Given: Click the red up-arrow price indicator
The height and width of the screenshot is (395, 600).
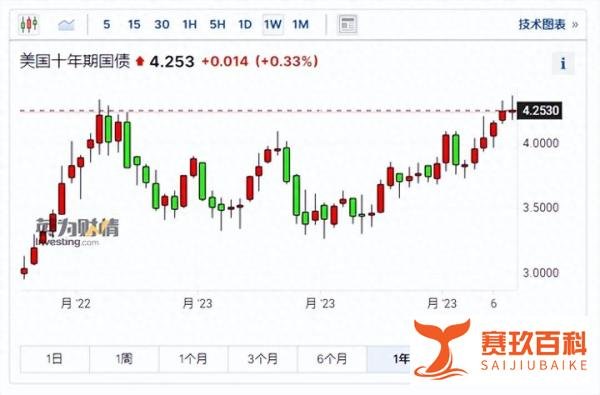Looking at the screenshot, I should pyautogui.click(x=140, y=61).
